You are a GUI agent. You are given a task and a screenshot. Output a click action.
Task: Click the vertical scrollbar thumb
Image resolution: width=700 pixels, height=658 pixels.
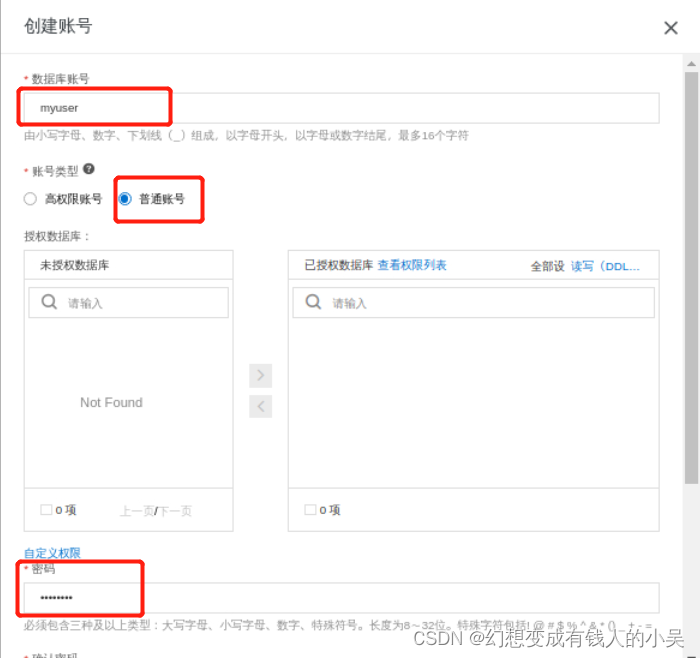click(692, 278)
